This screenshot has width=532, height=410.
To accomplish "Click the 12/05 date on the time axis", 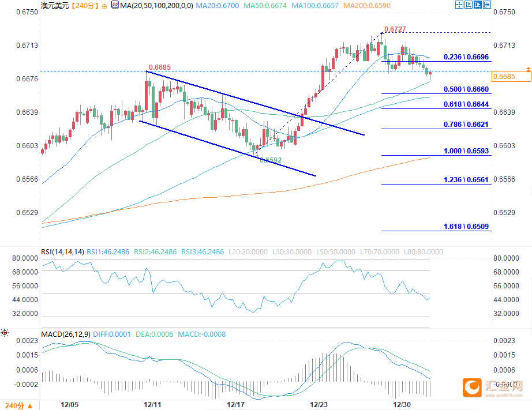I will pos(69,405).
